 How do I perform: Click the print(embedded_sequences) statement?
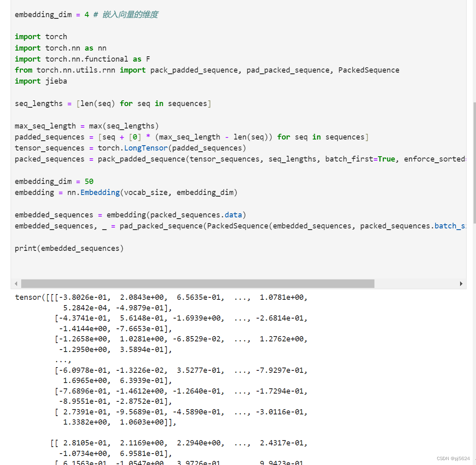tap(69, 248)
